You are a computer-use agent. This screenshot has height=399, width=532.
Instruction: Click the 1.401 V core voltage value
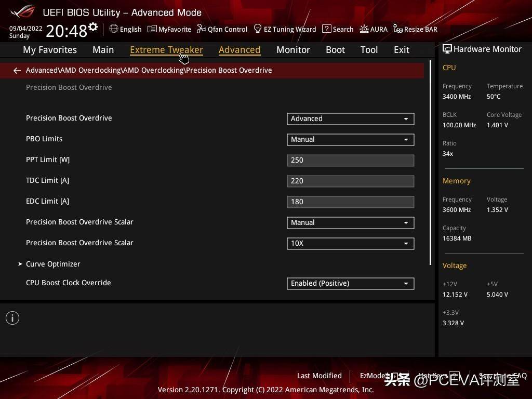[497, 125]
